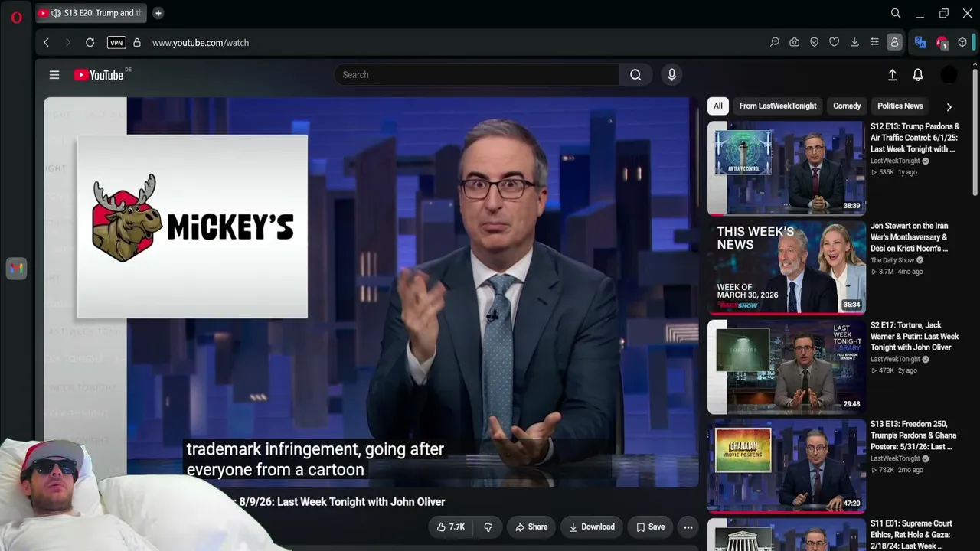Open the YouTube account avatar menu
Screen dimensions: 980x551
(x=949, y=75)
